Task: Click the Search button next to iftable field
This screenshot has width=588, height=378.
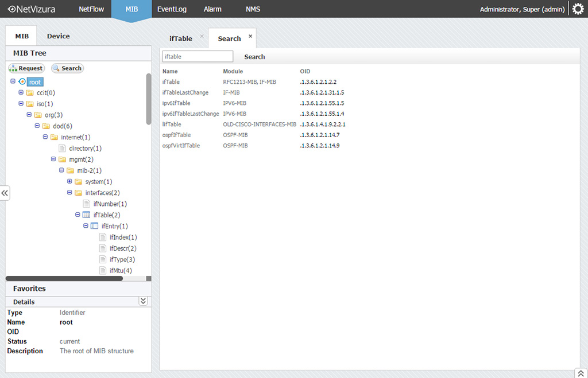Action: coord(254,57)
